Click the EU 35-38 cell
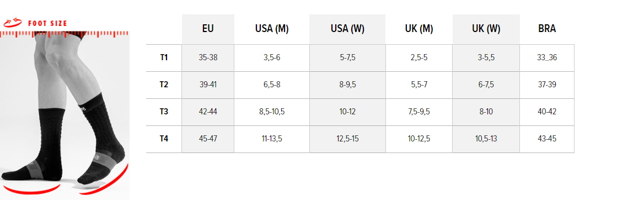 208,57
